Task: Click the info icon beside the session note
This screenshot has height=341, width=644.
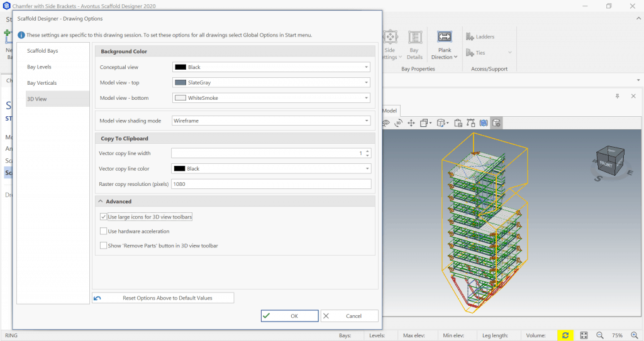Action: coord(21,35)
